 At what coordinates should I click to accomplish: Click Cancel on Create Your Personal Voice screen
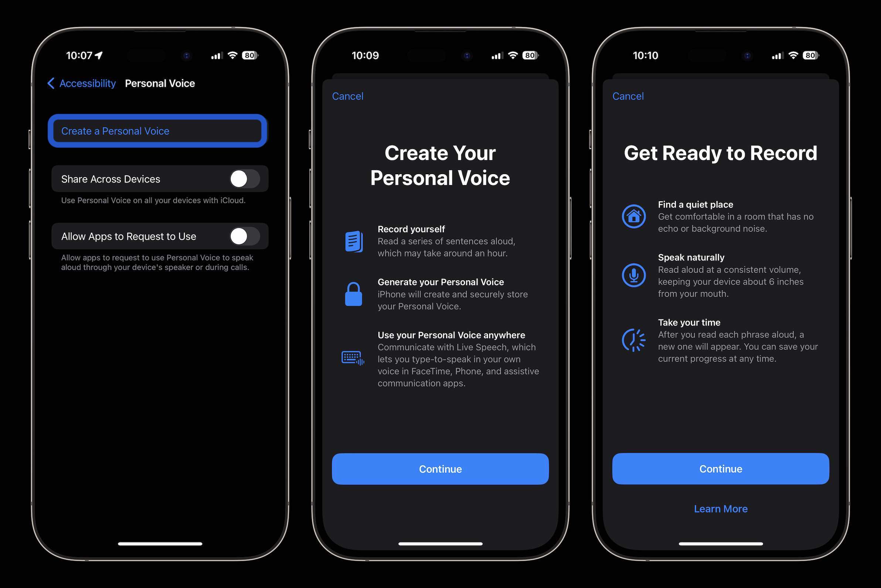pyautogui.click(x=348, y=95)
